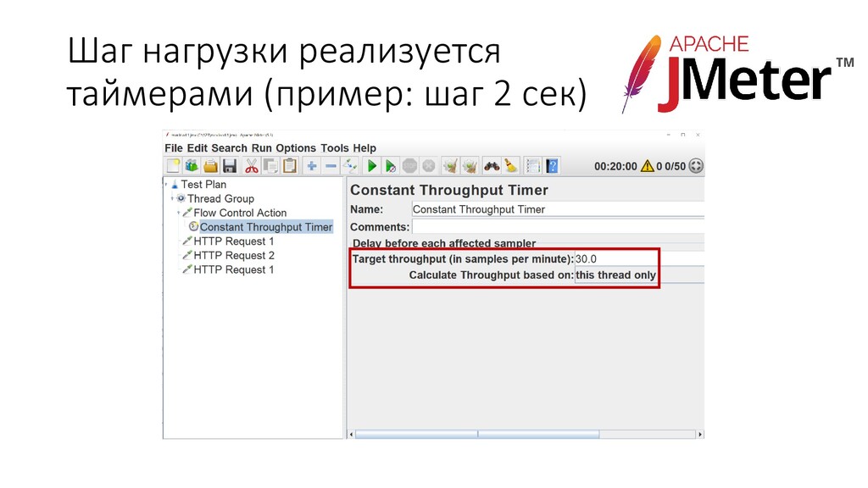Click the Reset Search brush icon
The height and width of the screenshot is (488, 868).
pyautogui.click(x=511, y=166)
